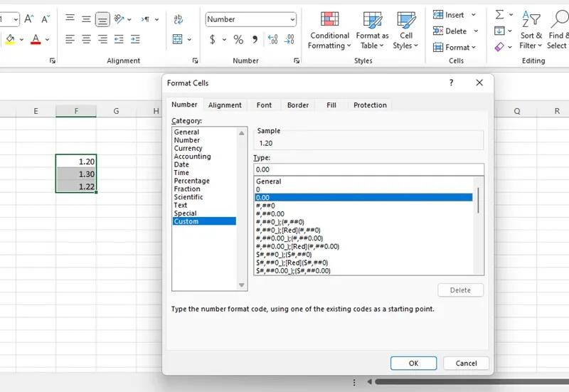Click fill color bucket icon
569x392 pixels.
(x=10, y=39)
